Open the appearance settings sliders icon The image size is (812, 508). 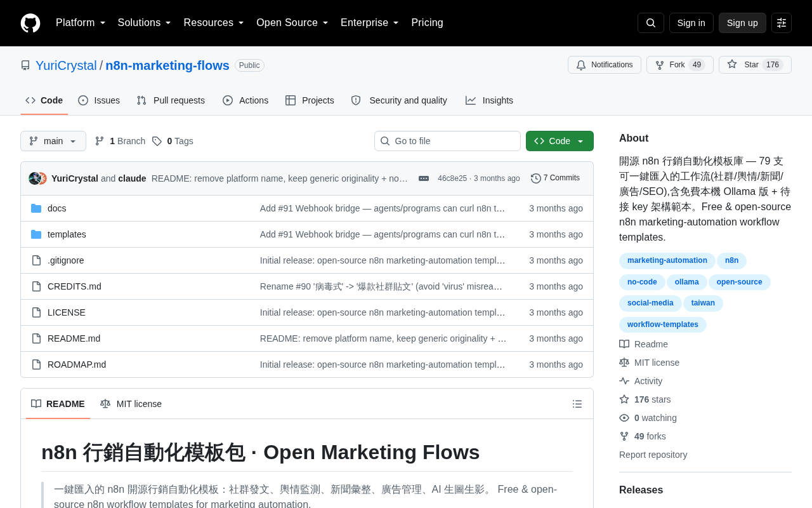pos(782,23)
